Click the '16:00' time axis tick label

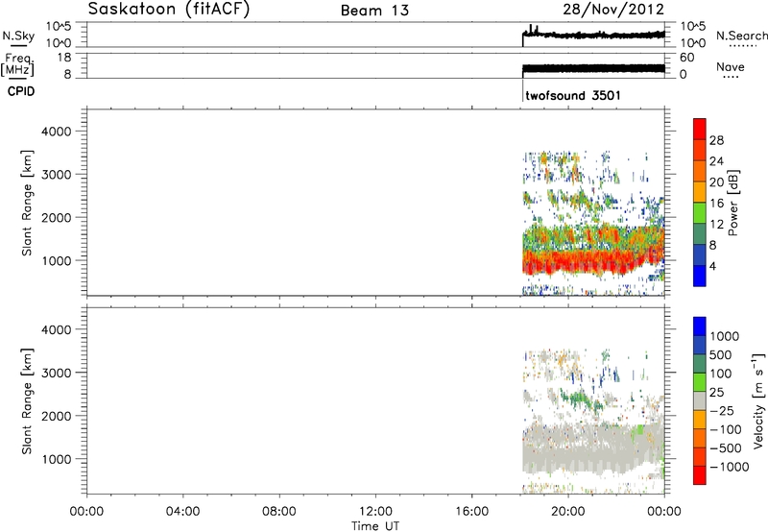point(471,512)
